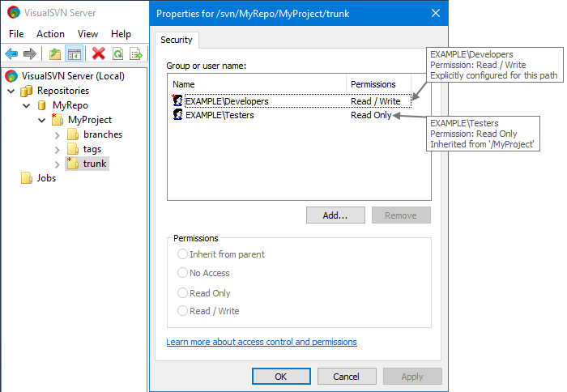The height and width of the screenshot is (392, 567).
Task: Collapse the MyRepo tree node
Action: click(x=27, y=106)
